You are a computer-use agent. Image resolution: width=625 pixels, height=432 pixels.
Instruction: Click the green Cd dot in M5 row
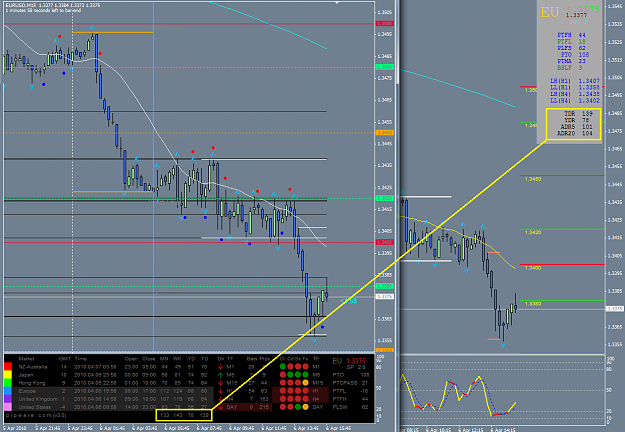290,375
